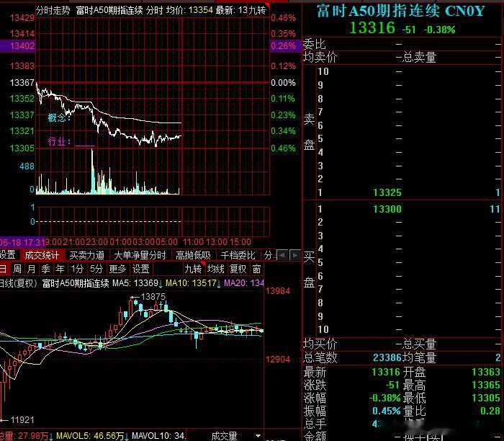504x441 pixels.
Task: Switch to the 买卖力道 tab
Action: point(87,255)
